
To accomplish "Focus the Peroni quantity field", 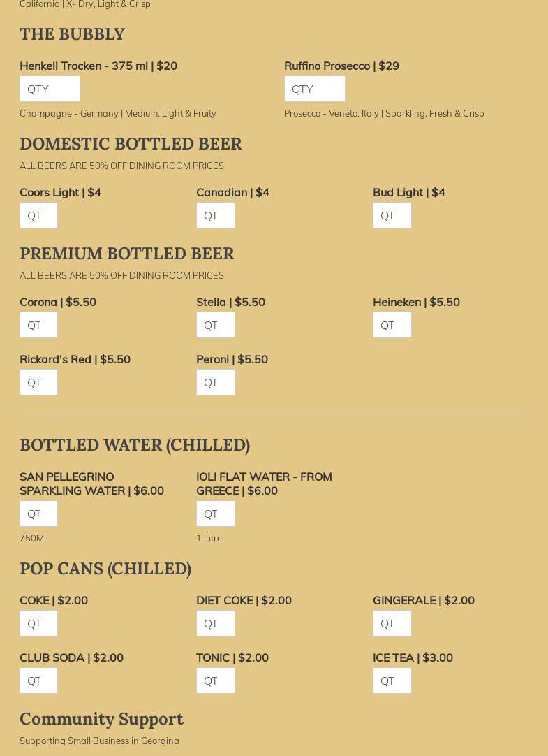I will [215, 382].
